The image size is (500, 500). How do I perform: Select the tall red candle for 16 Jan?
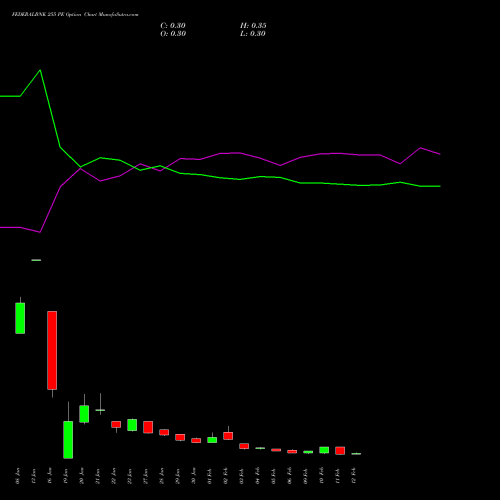pyautogui.click(x=52, y=350)
